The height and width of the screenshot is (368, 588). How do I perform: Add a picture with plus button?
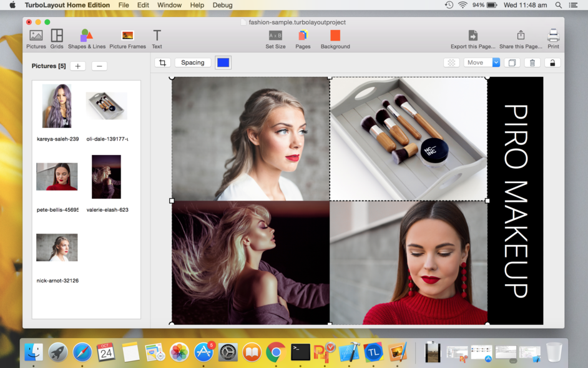(x=77, y=66)
